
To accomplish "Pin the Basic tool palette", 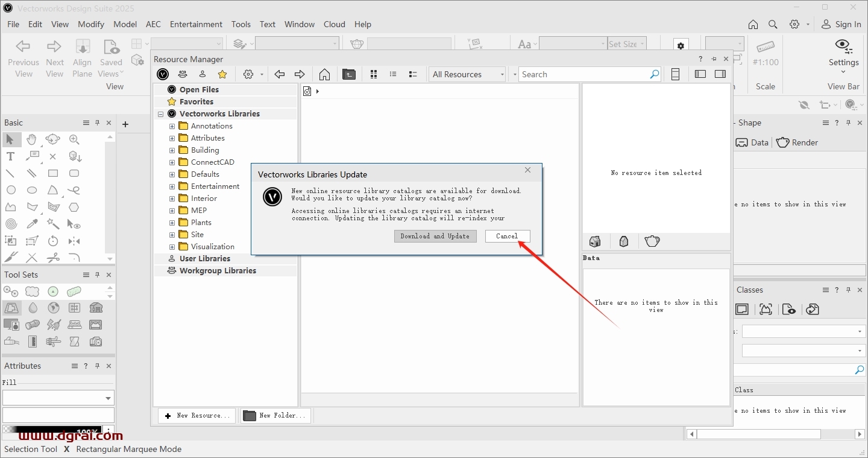I will tap(98, 122).
